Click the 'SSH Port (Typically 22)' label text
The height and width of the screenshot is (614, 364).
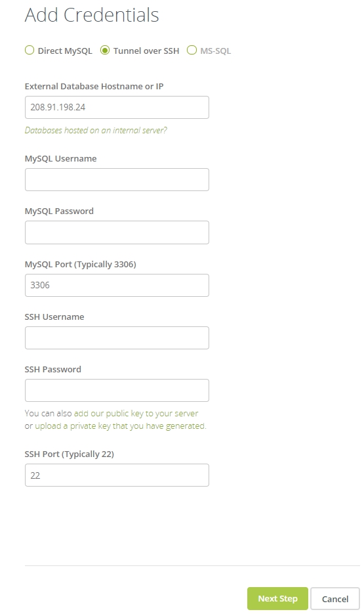(x=70, y=454)
